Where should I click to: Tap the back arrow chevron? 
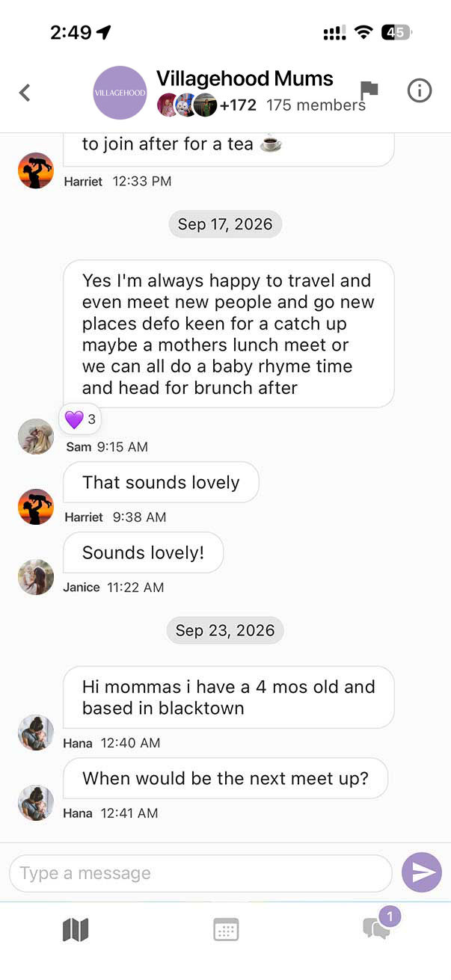pos(25,93)
